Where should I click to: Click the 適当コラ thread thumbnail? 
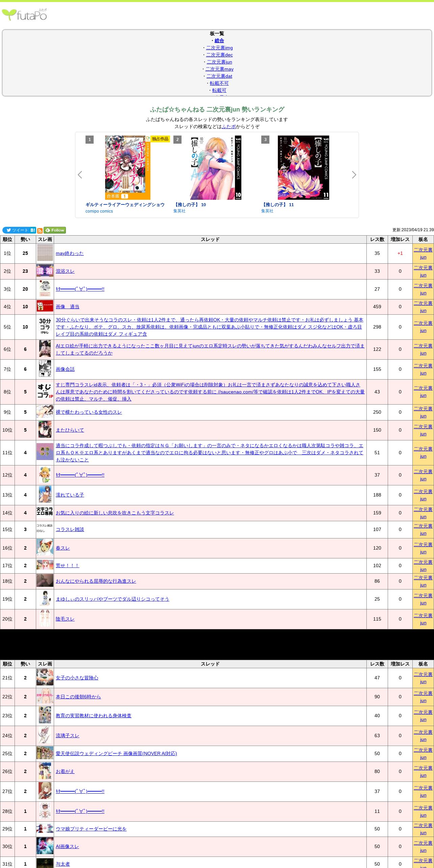45,452
